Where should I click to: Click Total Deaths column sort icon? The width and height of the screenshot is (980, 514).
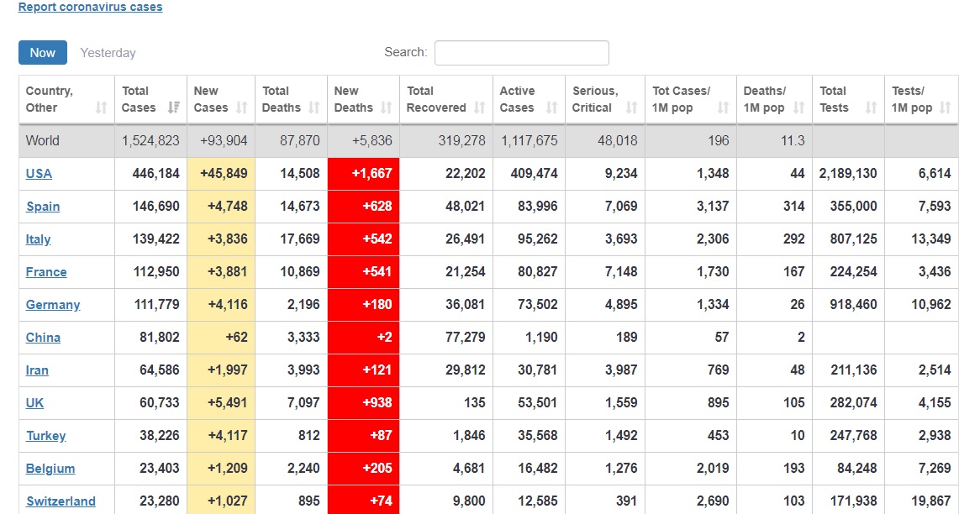[314, 108]
